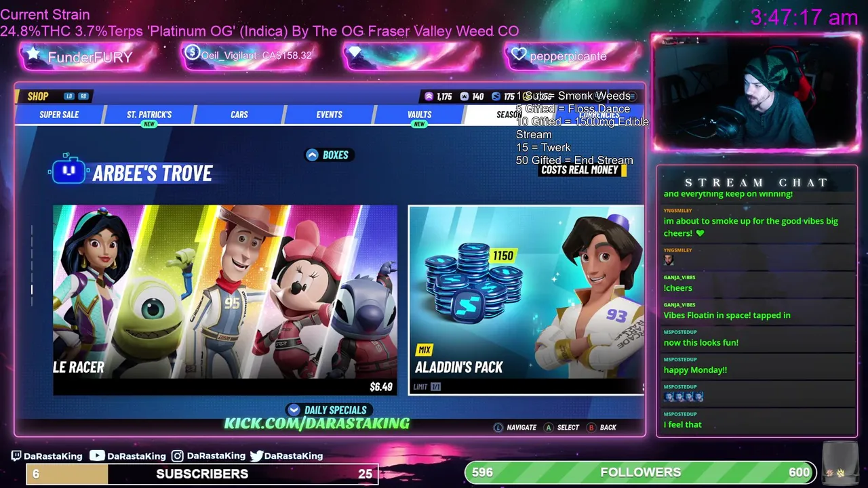868x488 pixels.
Task: Click the Costs Real Money label
Action: 580,170
